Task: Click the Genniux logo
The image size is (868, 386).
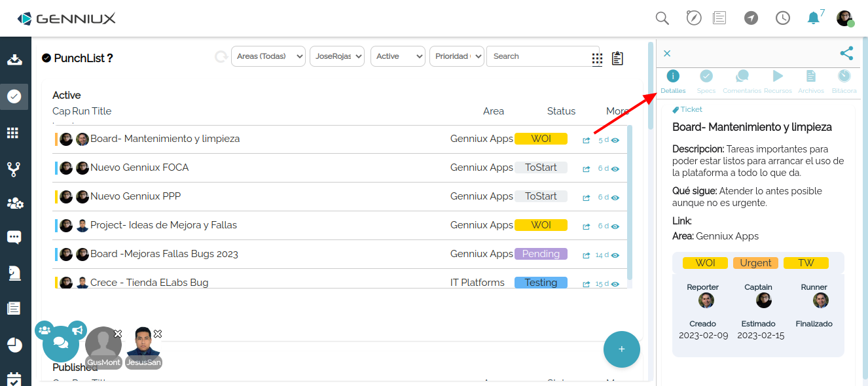Action: (x=66, y=19)
